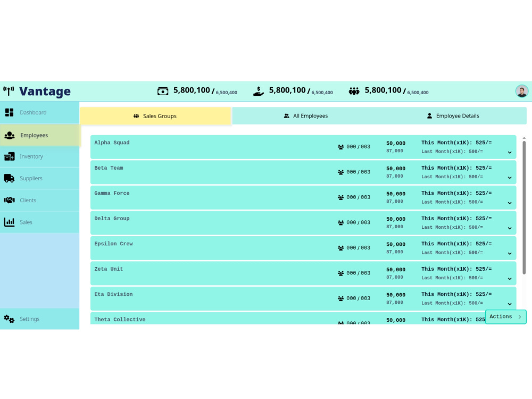Viewport: 532px width, 399px height.
Task: Click the Settings gears icon
Action: pos(10,319)
